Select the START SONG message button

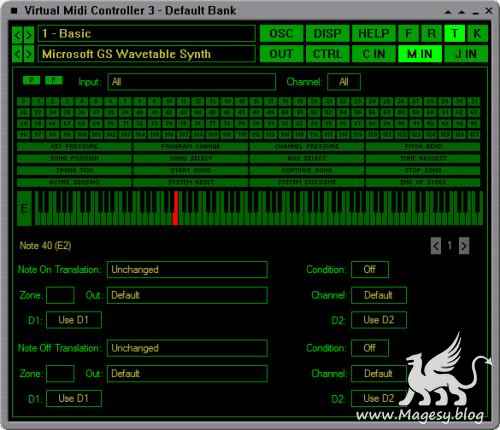point(190,171)
